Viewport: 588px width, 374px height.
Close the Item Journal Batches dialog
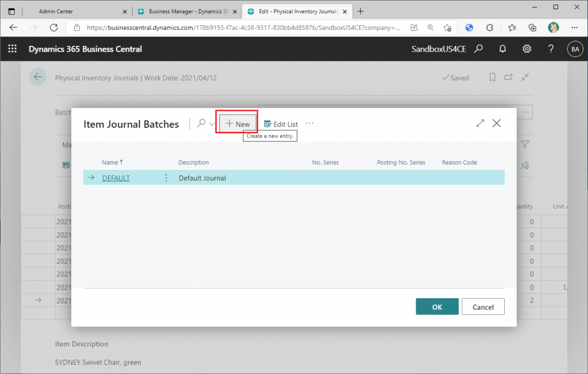(x=497, y=123)
